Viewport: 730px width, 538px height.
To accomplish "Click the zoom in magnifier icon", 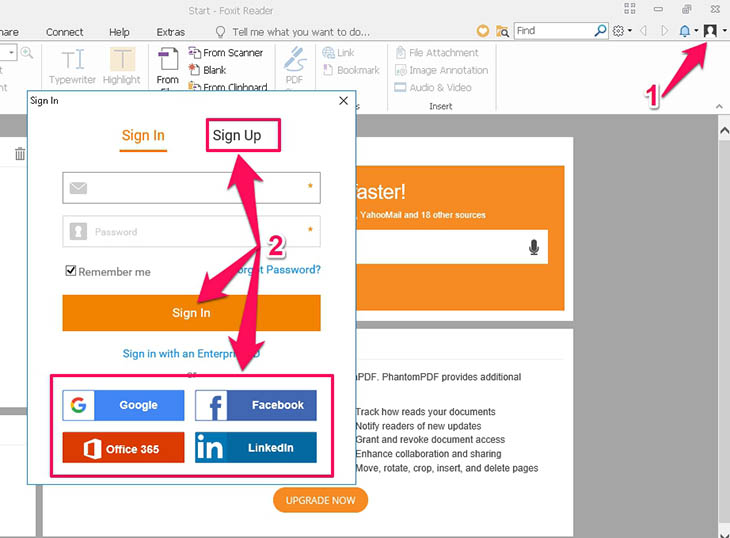I will click(x=27, y=53).
